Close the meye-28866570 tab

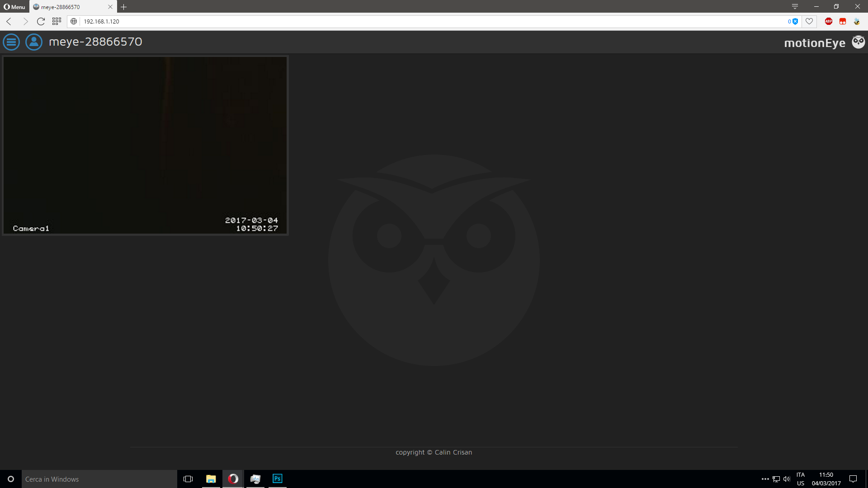tap(110, 7)
